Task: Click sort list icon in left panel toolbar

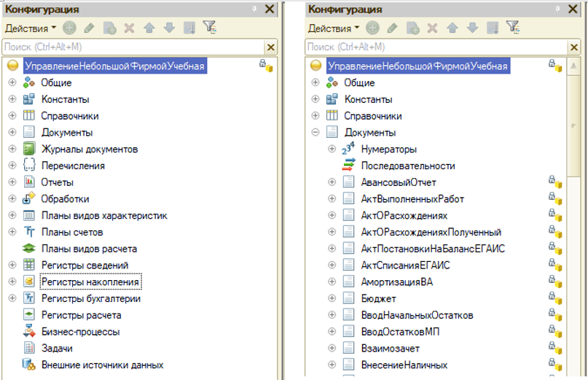Action: coord(189,28)
